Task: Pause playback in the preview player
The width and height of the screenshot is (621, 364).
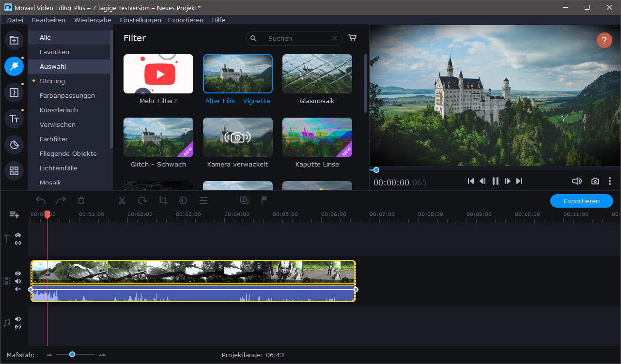Action: point(495,181)
